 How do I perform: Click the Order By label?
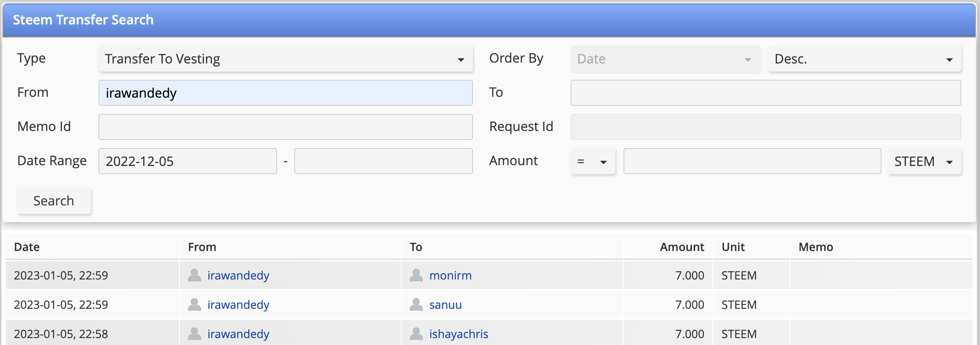click(x=516, y=58)
